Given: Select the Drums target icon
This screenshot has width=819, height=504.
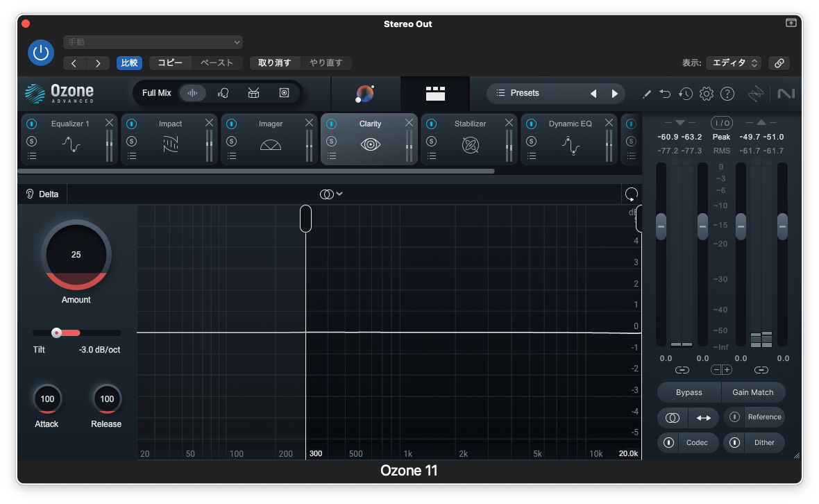Looking at the screenshot, I should click(254, 92).
